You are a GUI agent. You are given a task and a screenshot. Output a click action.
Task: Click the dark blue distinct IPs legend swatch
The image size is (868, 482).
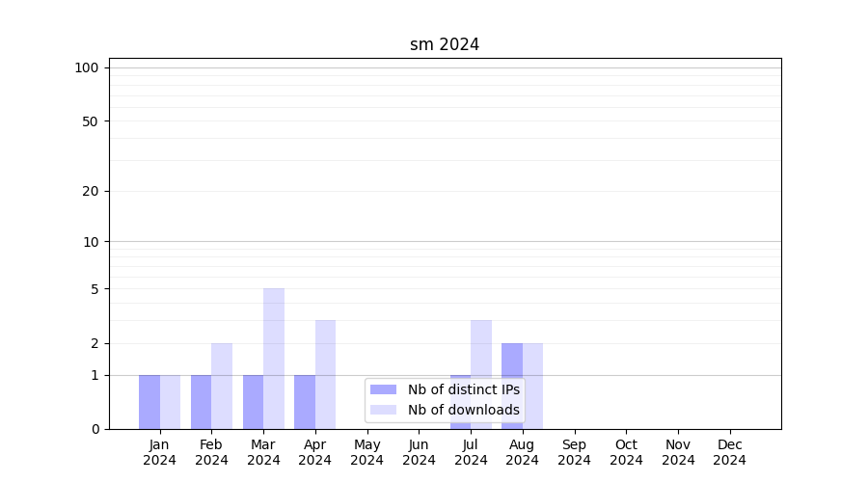point(383,389)
